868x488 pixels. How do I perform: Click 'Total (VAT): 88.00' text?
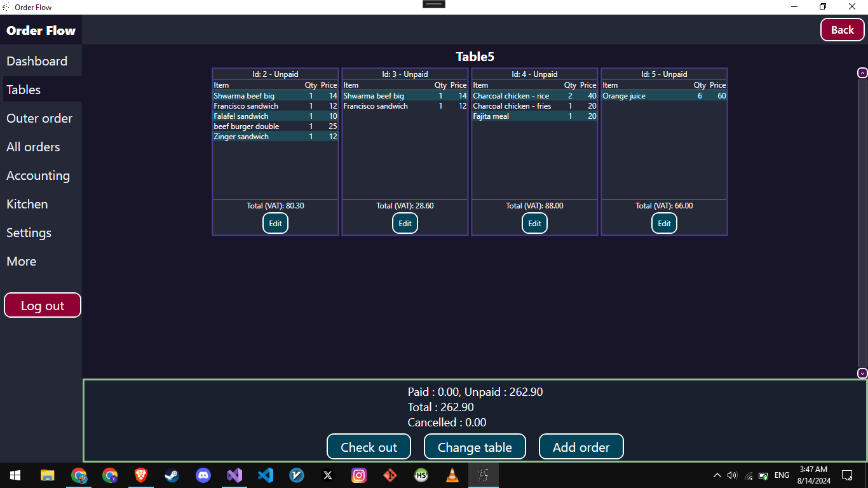point(534,205)
